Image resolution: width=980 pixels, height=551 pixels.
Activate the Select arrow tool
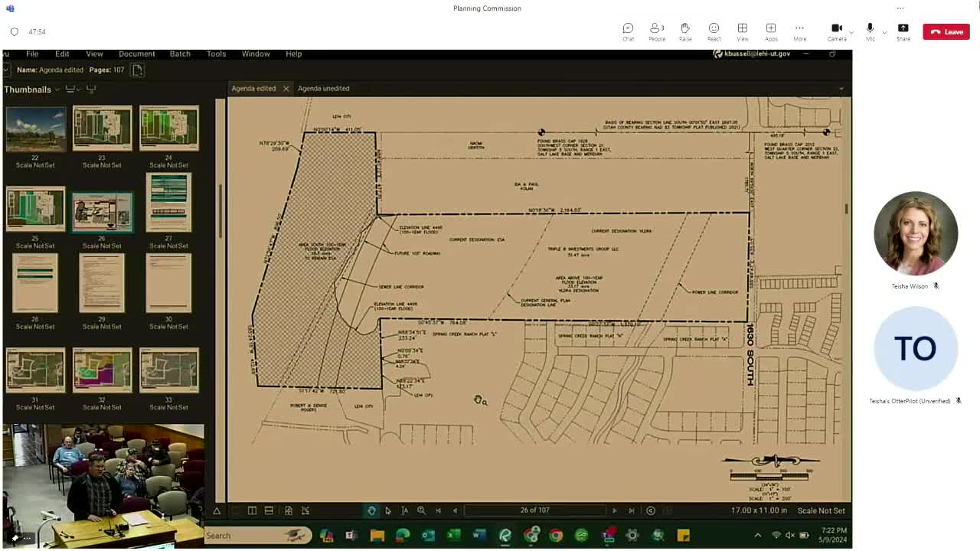pos(388,510)
